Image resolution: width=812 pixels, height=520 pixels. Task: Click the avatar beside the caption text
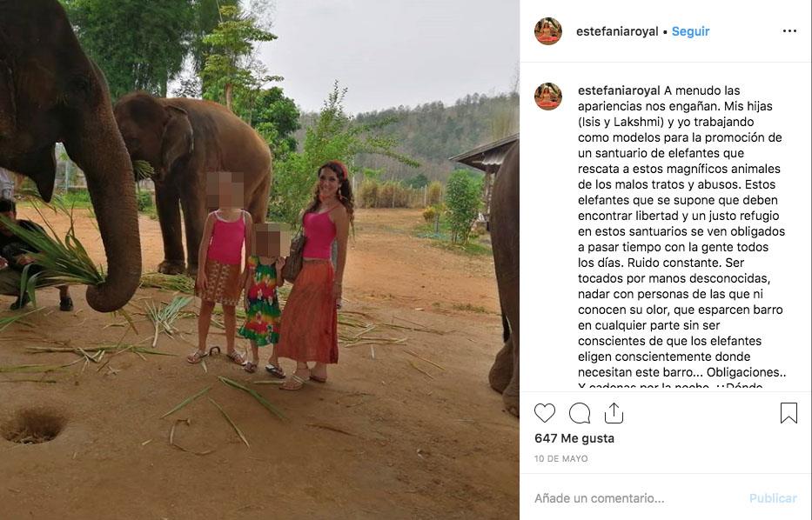tap(548, 97)
